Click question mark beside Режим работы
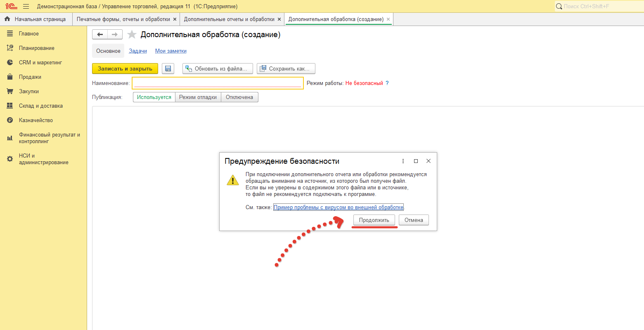 [387, 83]
